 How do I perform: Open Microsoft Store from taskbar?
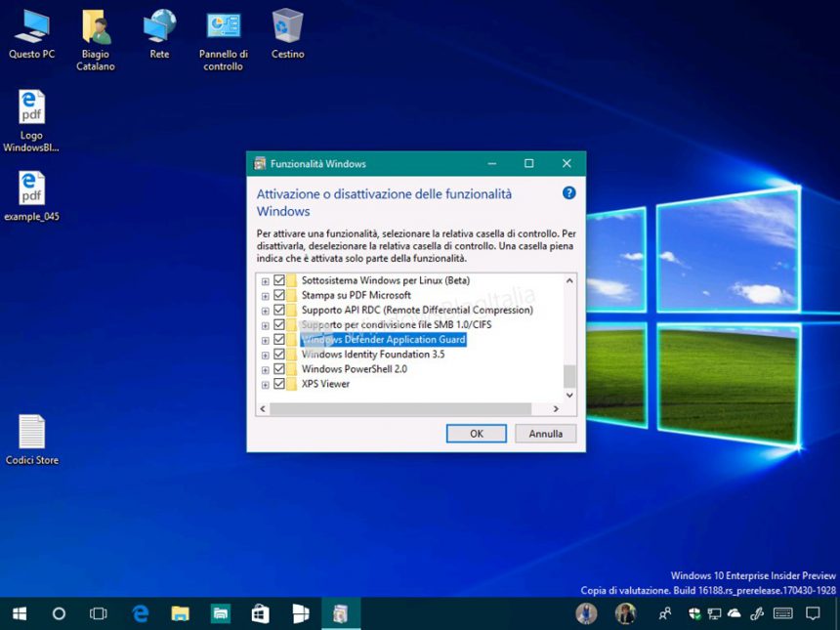click(x=261, y=613)
